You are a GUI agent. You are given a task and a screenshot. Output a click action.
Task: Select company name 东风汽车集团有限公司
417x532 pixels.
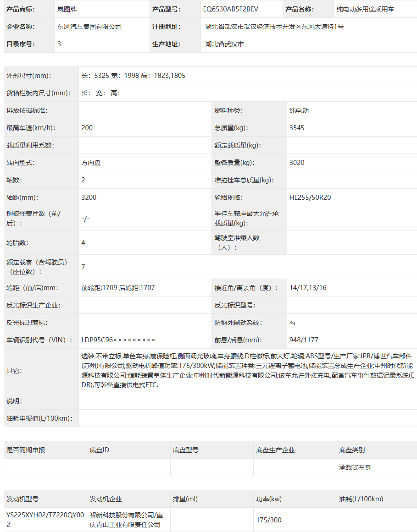tap(89, 27)
